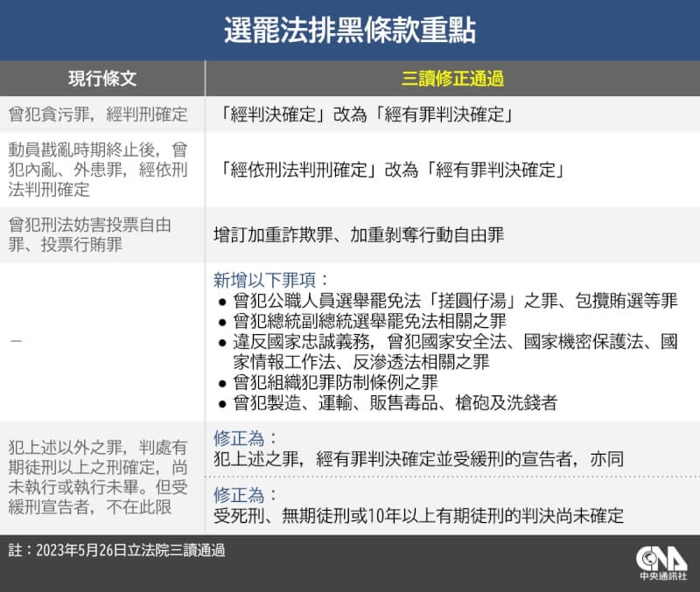Screen dimensions: 700x592
Task: Click the 妨害投票自由罪、投票行賄罪 cell
Action: tap(90, 234)
